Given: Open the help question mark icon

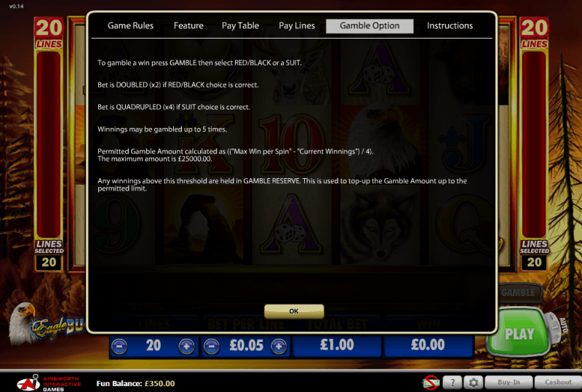Looking at the screenshot, I should coord(452,383).
